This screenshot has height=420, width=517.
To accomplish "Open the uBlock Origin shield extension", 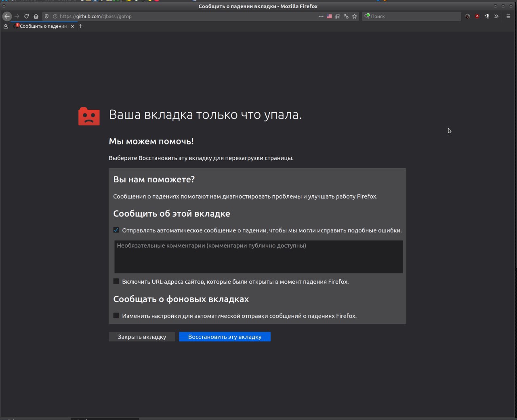I will coord(477,16).
